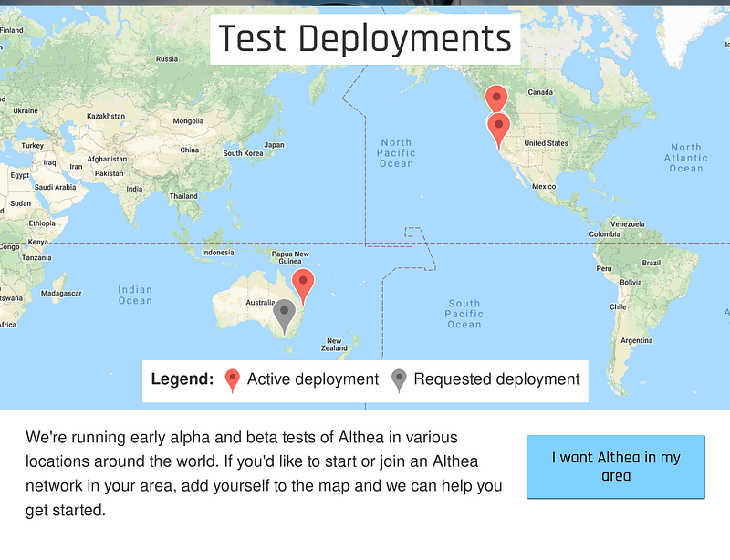Click the 'Finland' map label
Viewport: 730px width, 560px height.
tap(12, 30)
